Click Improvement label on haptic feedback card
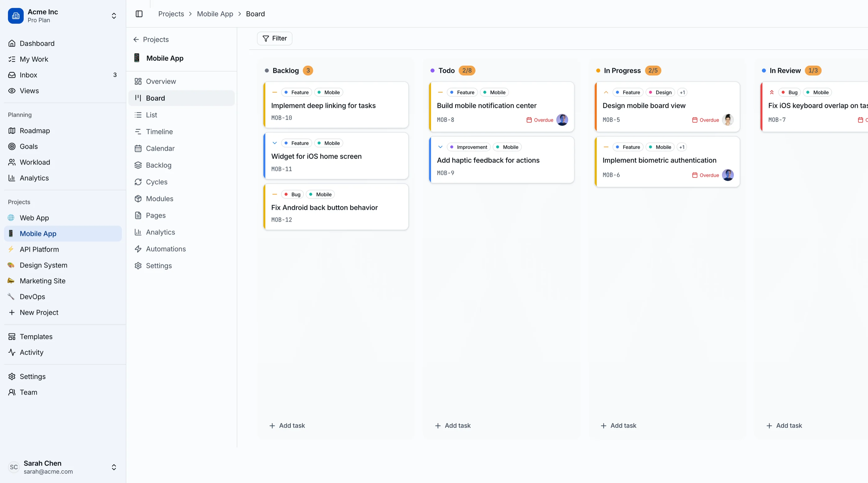 [x=469, y=147]
